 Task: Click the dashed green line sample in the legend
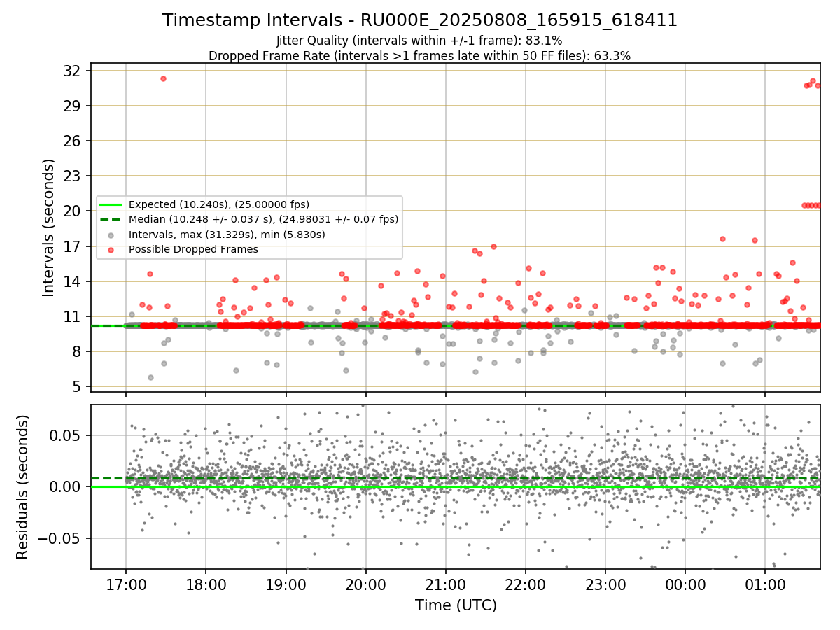111,219
